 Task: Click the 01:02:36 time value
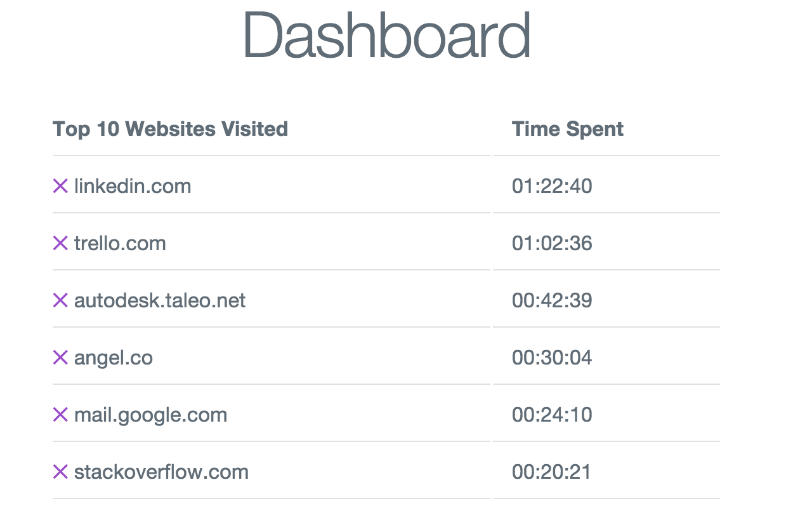(x=552, y=243)
